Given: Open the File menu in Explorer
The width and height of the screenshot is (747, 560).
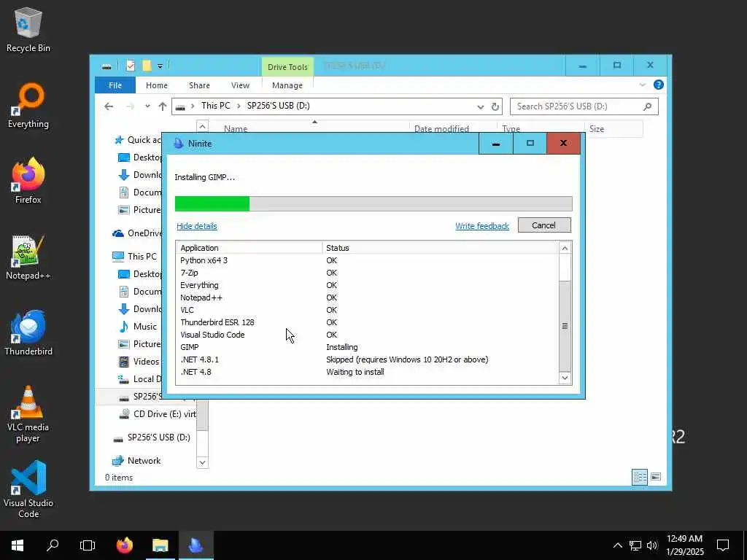Looking at the screenshot, I should tap(115, 85).
